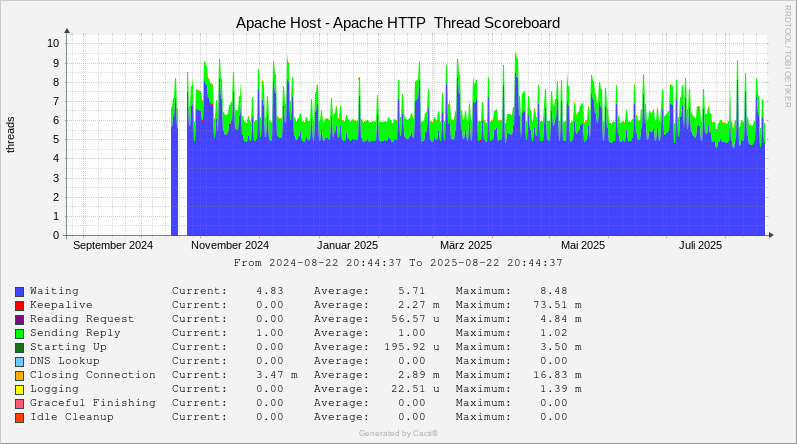The image size is (797, 444).
Task: Click the 'März 2025' axis label
Action: pyautogui.click(x=466, y=245)
